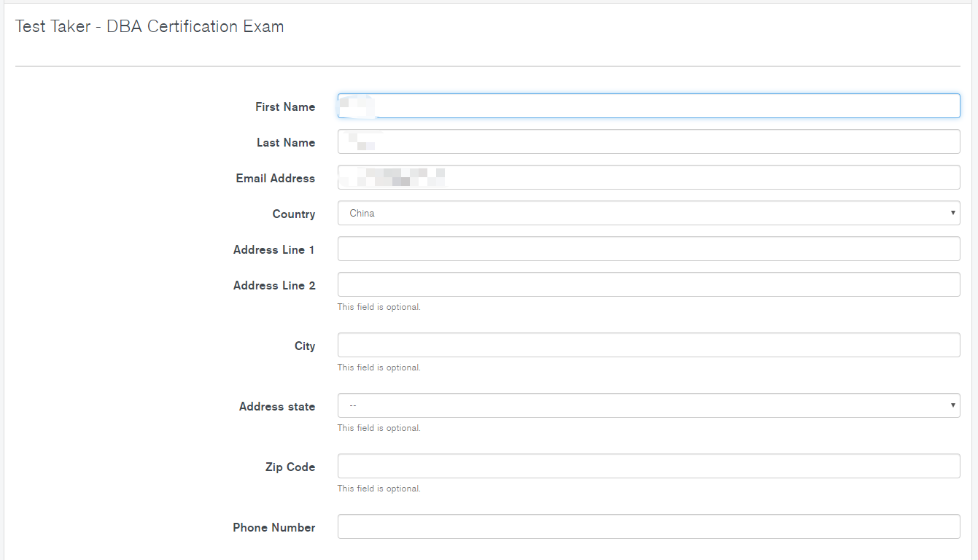Click the "City" label text
Screen dimensions: 978x560
tap(305, 346)
